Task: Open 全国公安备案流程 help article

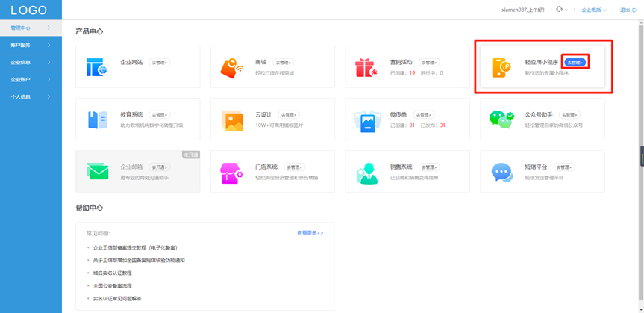Action: click(112, 286)
